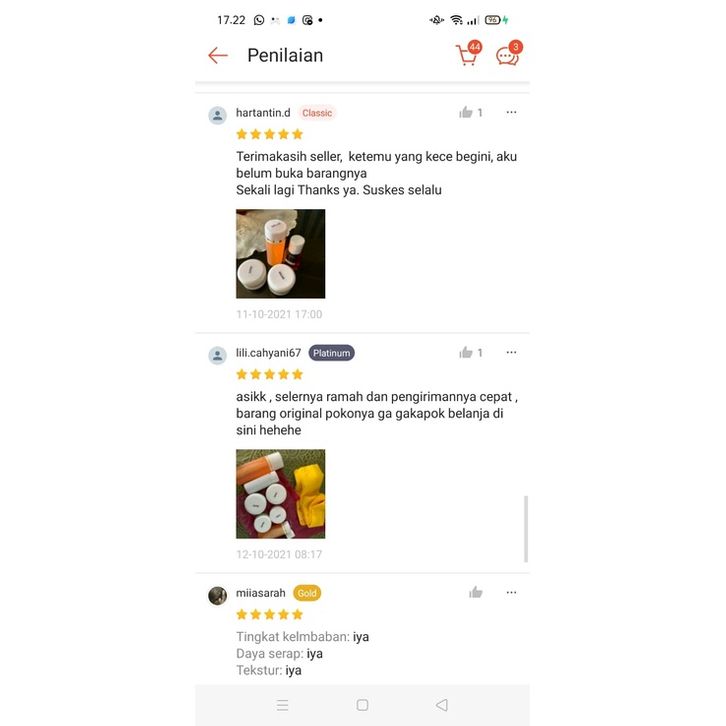The image size is (726, 726).
Task: Open more options for lili.cahyani67's review
Action: 511,353
